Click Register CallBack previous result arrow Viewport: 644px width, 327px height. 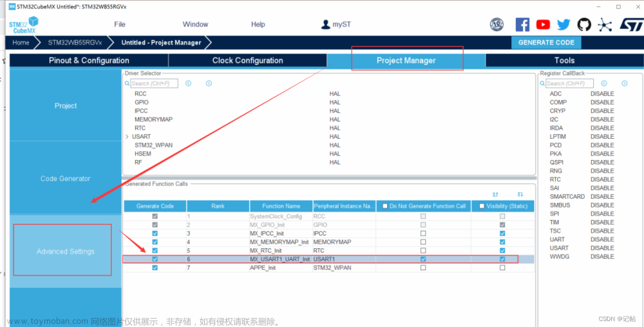[x=604, y=83]
